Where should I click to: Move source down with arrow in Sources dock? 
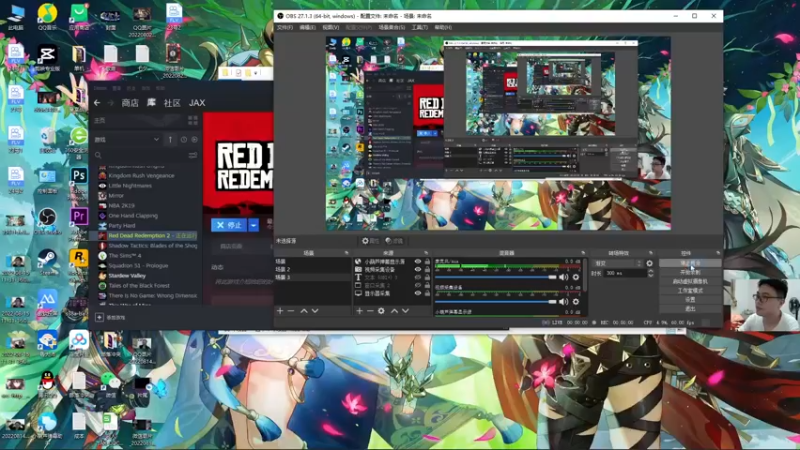point(405,311)
